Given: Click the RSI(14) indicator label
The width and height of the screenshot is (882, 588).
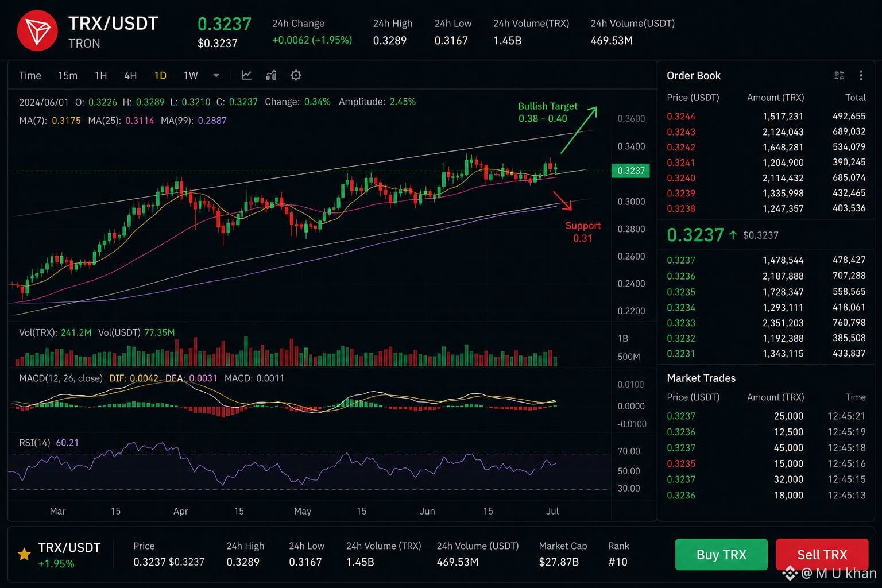Looking at the screenshot, I should (34, 443).
